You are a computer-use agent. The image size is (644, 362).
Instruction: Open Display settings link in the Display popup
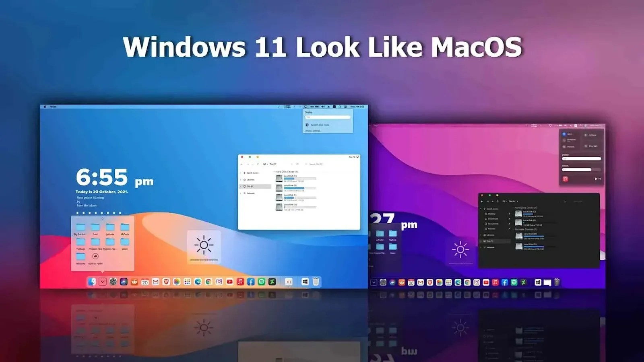tap(313, 131)
